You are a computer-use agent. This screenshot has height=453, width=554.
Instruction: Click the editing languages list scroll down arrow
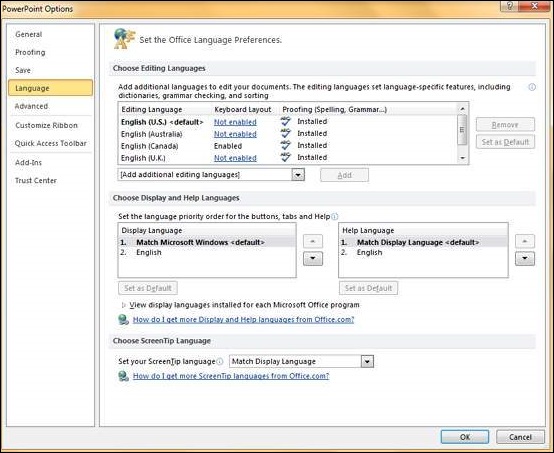click(462, 158)
